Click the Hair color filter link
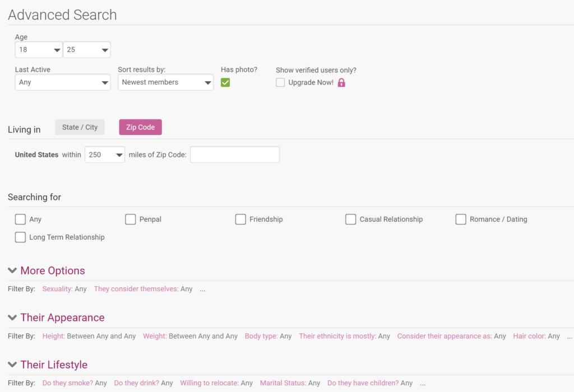574x392 pixels. 529,336
